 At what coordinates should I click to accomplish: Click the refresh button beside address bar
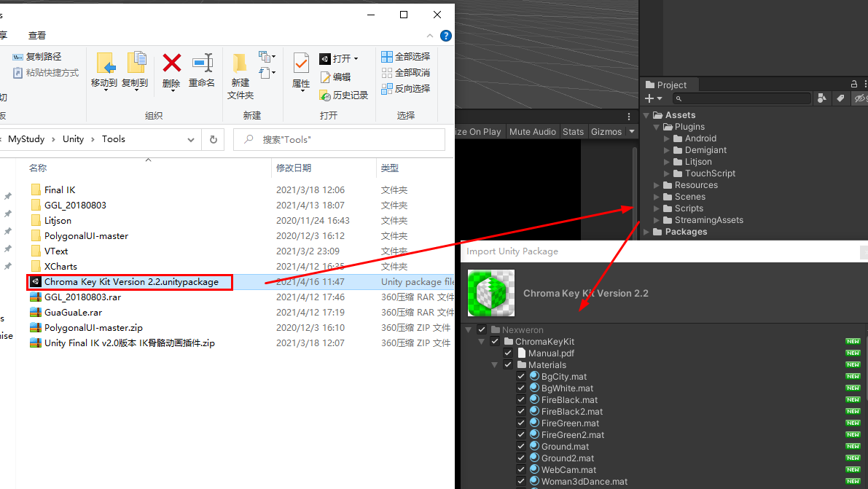pyautogui.click(x=213, y=139)
